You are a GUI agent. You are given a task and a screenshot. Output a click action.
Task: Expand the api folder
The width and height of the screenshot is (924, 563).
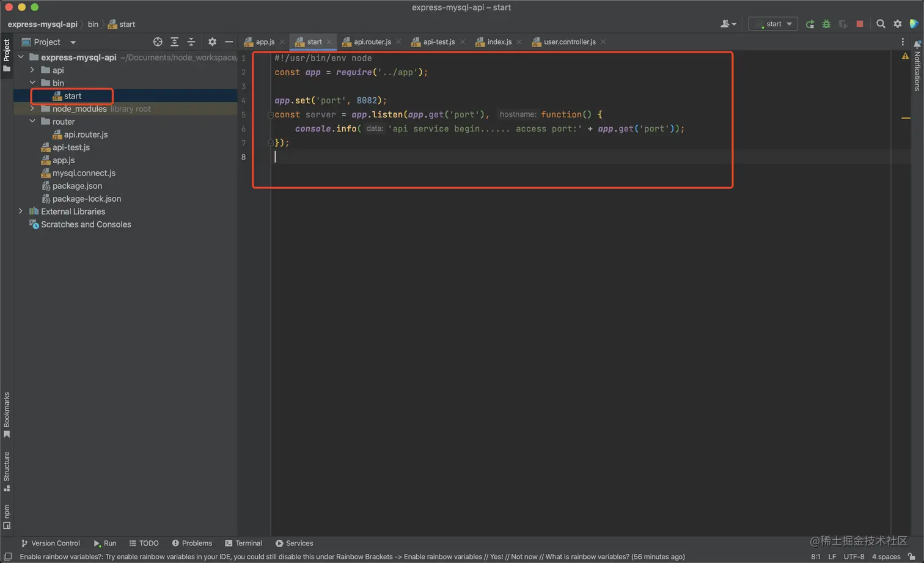click(x=32, y=70)
